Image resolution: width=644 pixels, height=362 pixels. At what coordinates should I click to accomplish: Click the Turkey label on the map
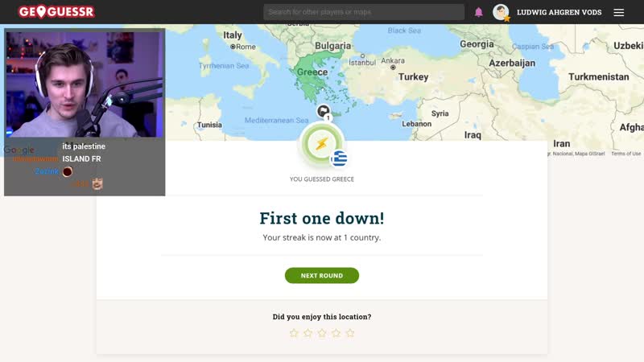[414, 77]
